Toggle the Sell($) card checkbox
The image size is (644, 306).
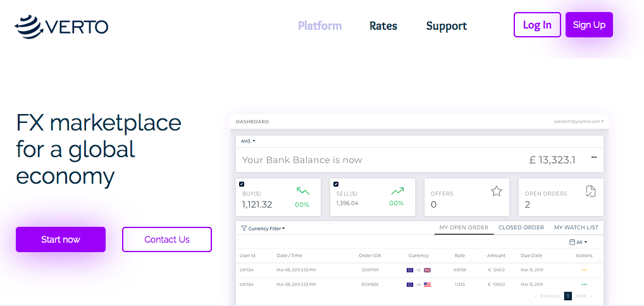tap(336, 184)
